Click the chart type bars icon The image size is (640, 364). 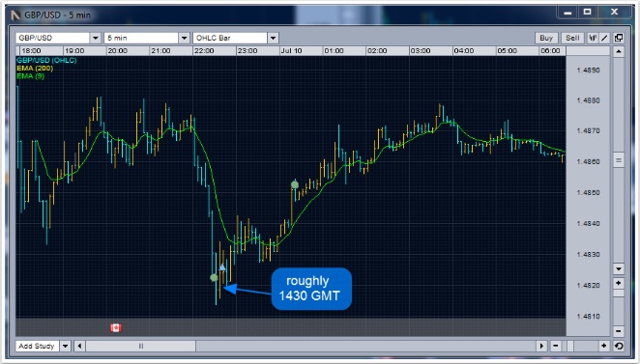click(593, 38)
